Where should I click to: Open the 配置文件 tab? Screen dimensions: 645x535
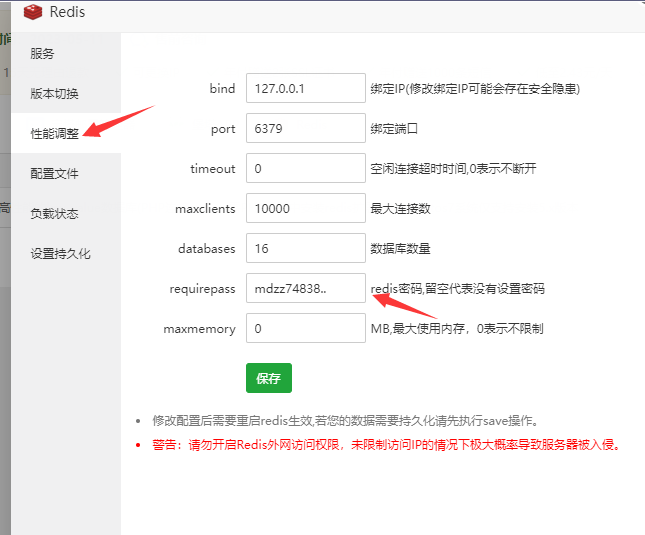tap(66, 173)
